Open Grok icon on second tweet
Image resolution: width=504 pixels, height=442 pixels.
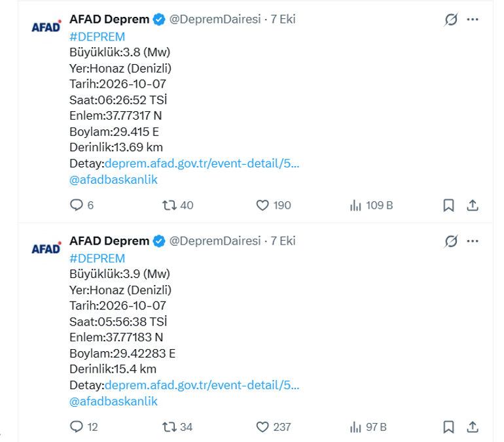click(451, 241)
